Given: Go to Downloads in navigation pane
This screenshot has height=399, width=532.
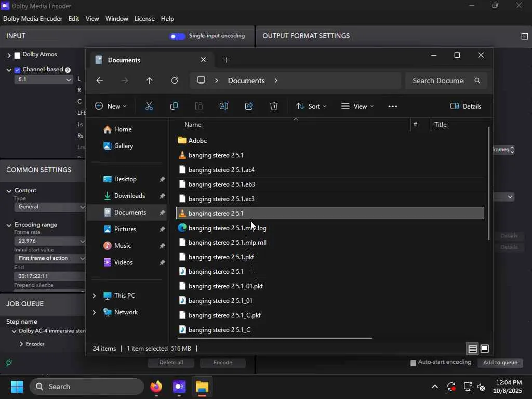Looking at the screenshot, I should click(129, 196).
